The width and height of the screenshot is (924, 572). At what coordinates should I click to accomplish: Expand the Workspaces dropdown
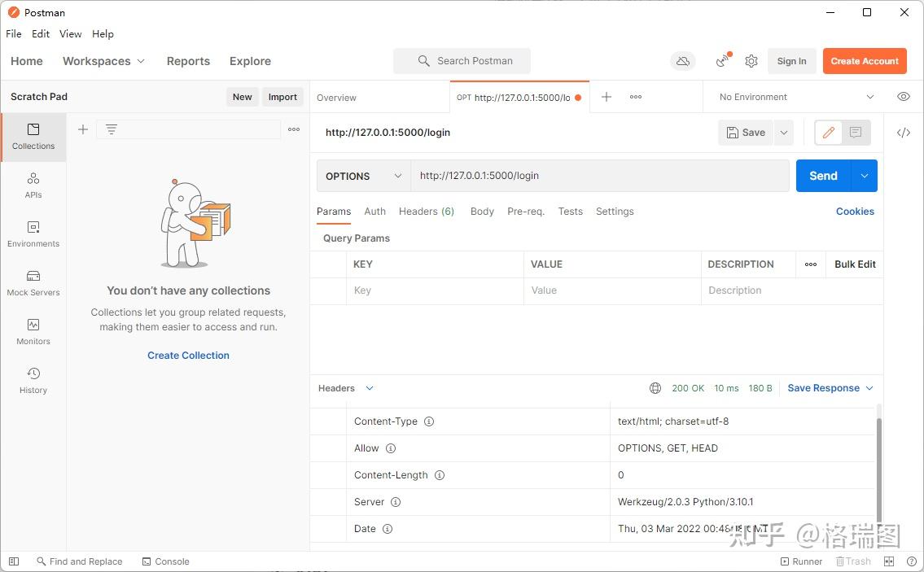103,61
